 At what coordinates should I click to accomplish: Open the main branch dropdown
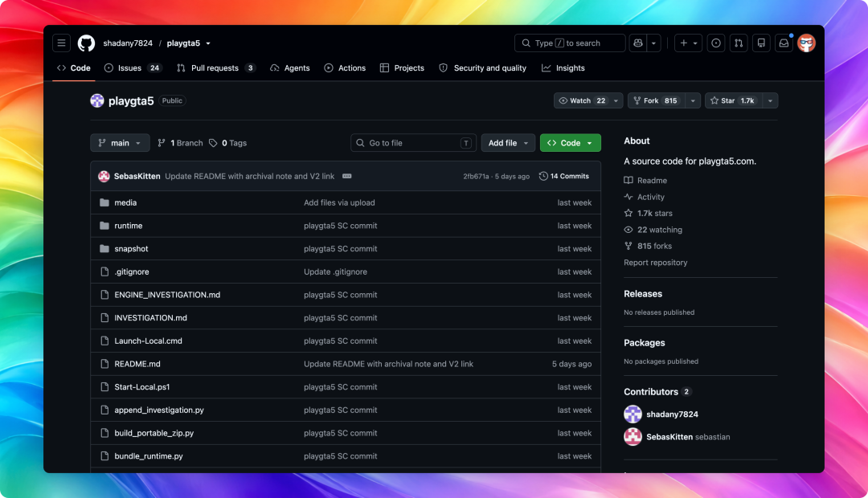tap(120, 143)
